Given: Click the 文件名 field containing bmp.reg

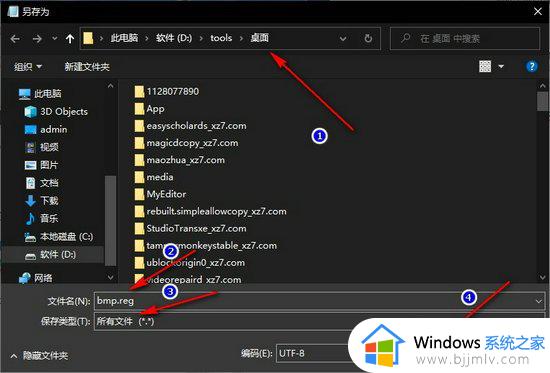Looking at the screenshot, I should pos(319,301).
